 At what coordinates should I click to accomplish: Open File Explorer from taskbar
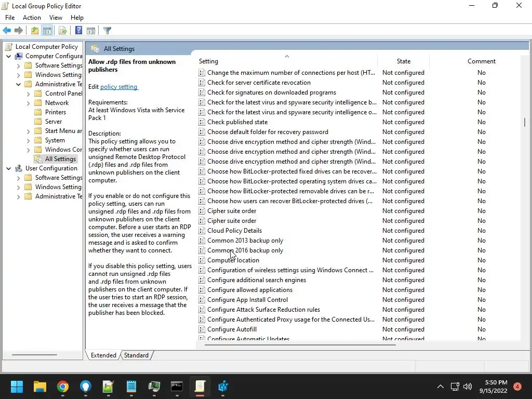[39, 387]
